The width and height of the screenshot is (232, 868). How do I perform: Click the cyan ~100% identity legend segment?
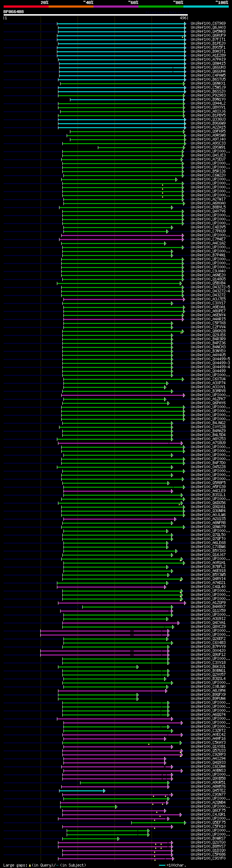[206, 7]
